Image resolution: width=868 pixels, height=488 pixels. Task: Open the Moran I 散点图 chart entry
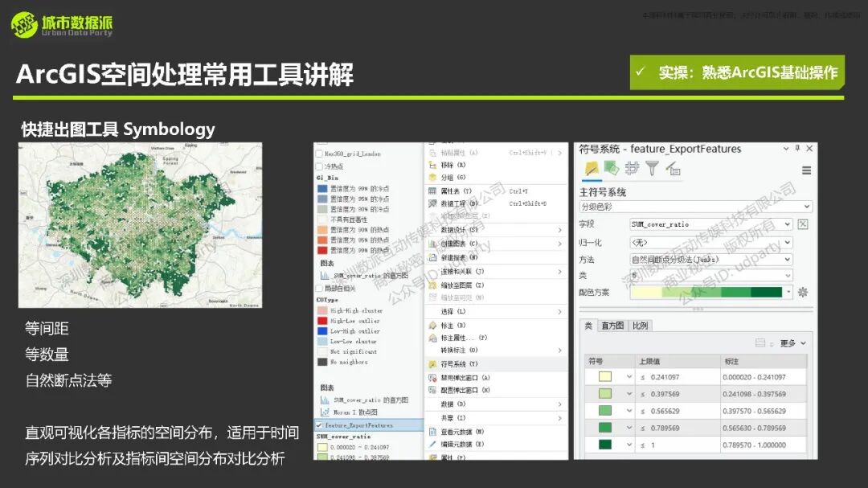[x=350, y=412]
